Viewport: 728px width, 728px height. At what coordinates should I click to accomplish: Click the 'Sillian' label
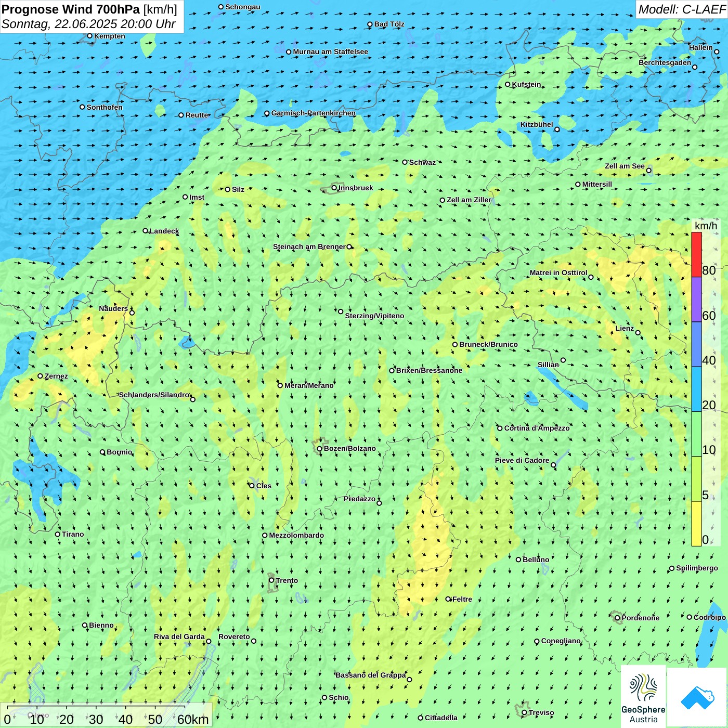(548, 365)
